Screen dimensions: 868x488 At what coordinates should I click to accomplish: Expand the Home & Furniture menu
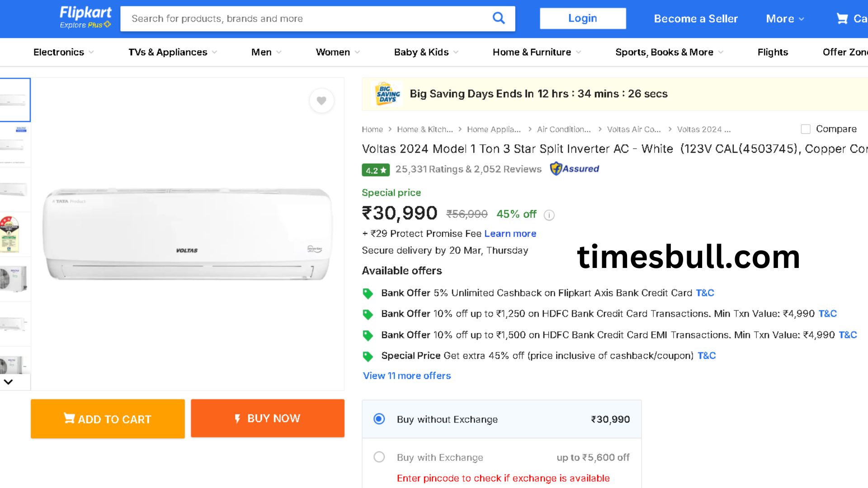coord(537,52)
